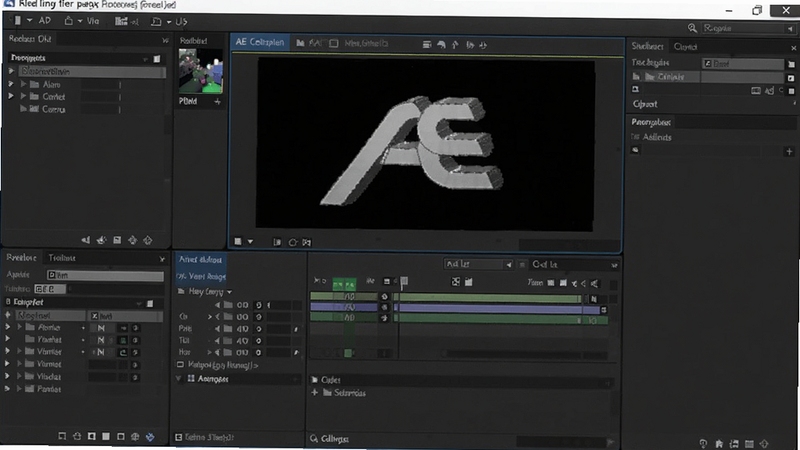Select the 'Ytaalat' layer row
Viewport: 800px width, 450px height.
click(x=49, y=340)
